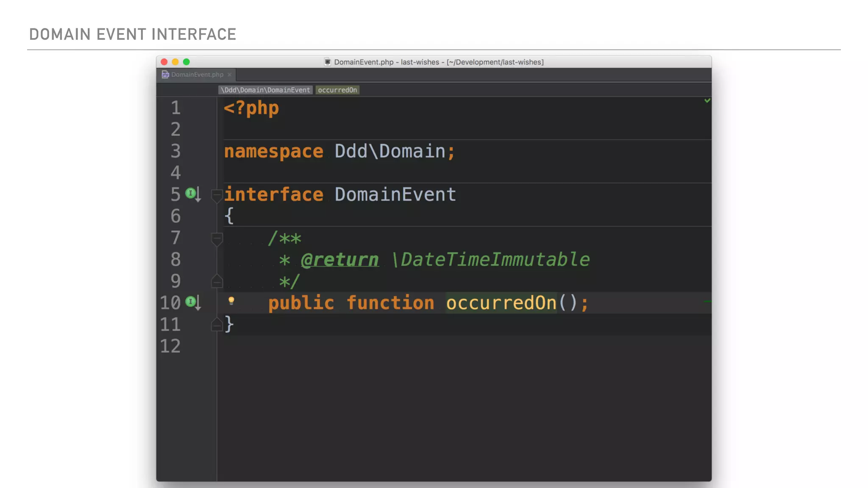The height and width of the screenshot is (488, 868).
Task: Click the \Ddd\Domain\DomainEvent breadcrumb
Action: pyautogui.click(x=265, y=90)
